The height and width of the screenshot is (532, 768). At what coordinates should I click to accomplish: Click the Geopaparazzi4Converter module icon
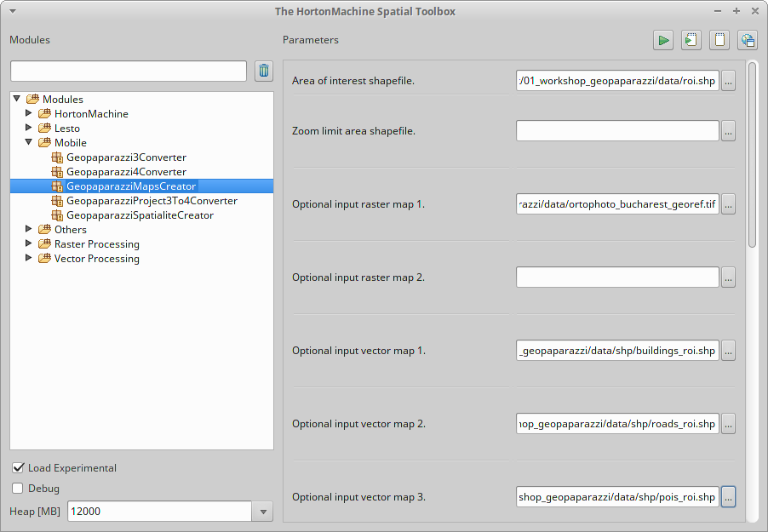57,172
